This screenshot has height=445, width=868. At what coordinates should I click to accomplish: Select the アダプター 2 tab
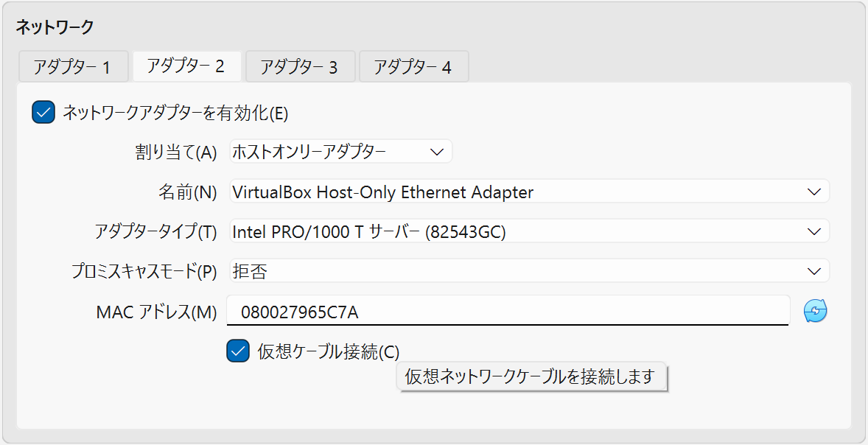(x=186, y=66)
